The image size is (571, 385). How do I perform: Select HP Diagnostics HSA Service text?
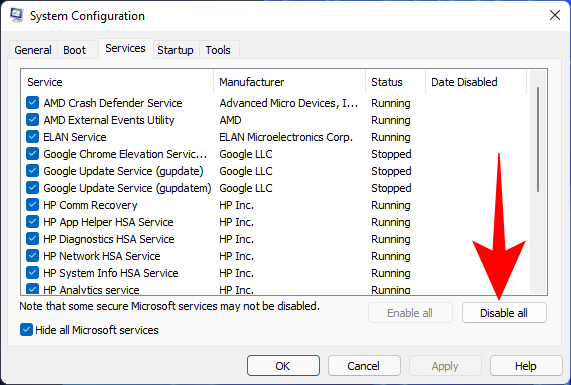[109, 239]
